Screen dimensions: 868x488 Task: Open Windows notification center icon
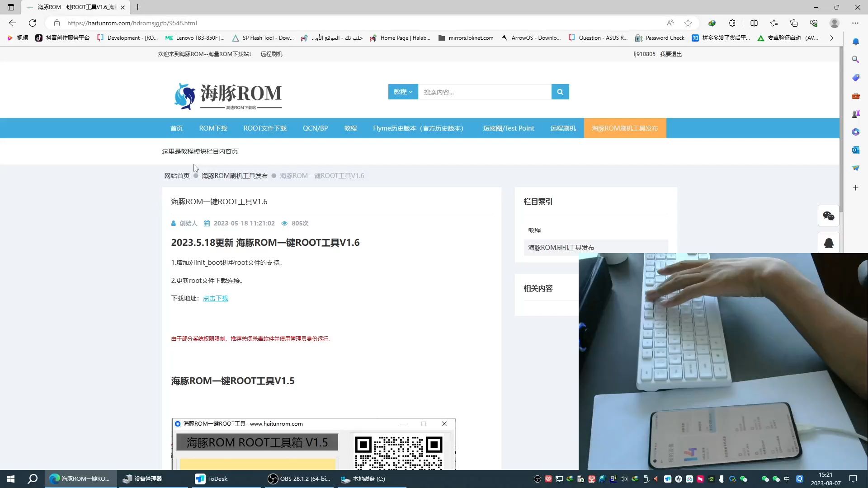point(853,479)
